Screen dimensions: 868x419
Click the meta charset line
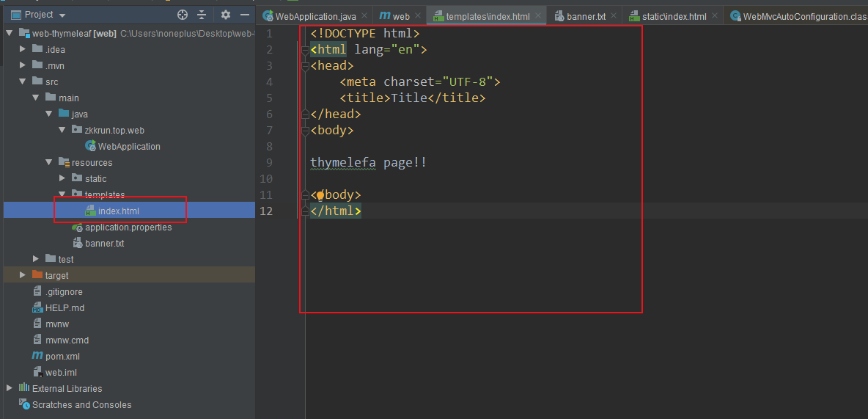(420, 82)
